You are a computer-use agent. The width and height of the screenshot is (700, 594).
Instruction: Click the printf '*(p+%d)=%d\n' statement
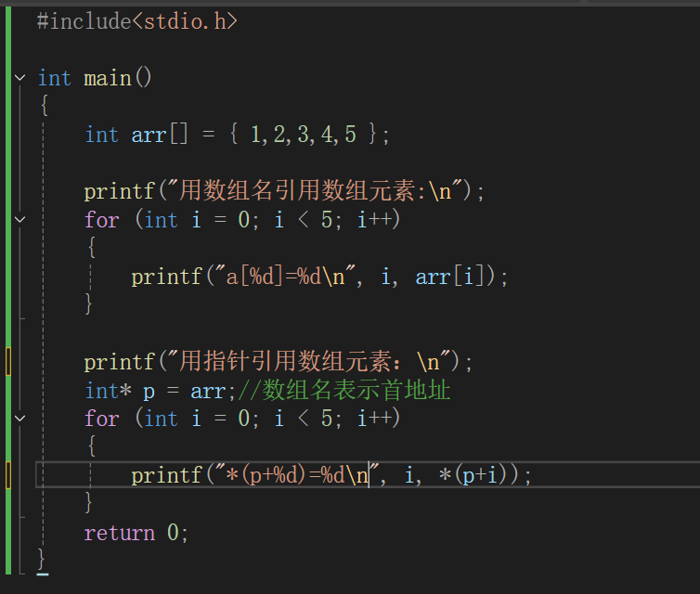coord(331,475)
